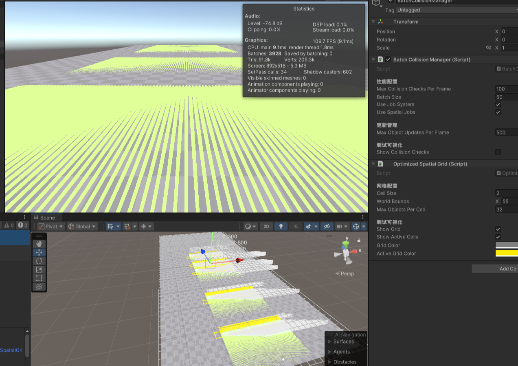Screen dimensions: 518x366
Task: Click the Scene draw mode sphere icon
Action: 248,226
